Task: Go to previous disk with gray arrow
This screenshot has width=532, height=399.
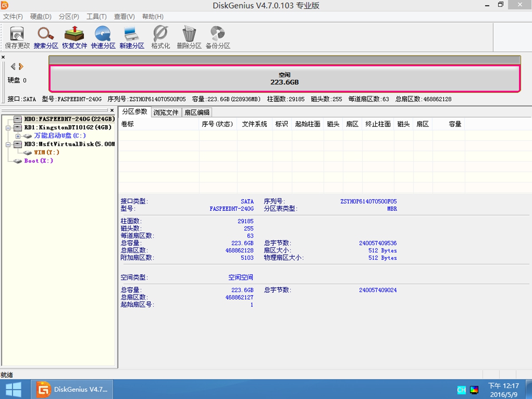Action: point(13,67)
